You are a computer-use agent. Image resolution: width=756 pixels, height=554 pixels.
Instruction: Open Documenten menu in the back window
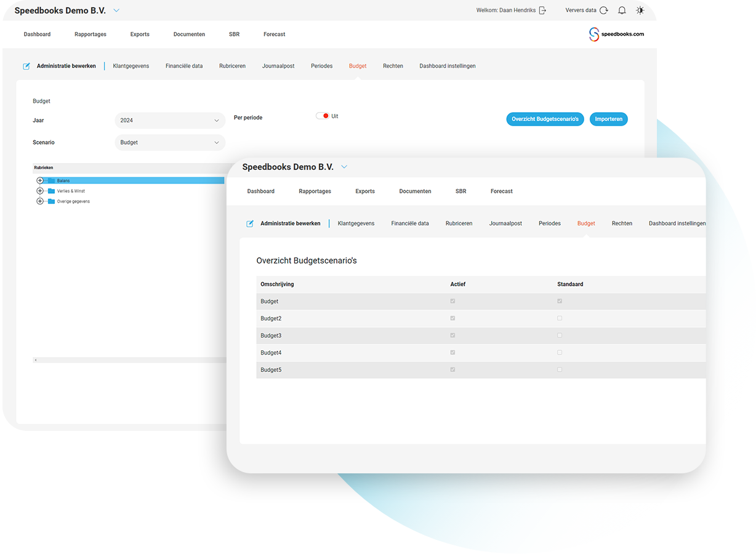point(189,34)
